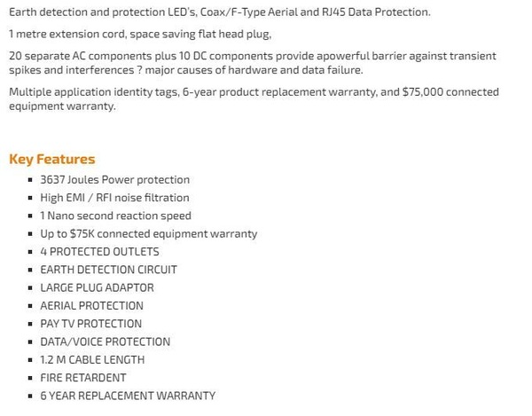The height and width of the screenshot is (416, 532).
Task: Click the 20 separate AC components paragraph
Action: point(253,63)
